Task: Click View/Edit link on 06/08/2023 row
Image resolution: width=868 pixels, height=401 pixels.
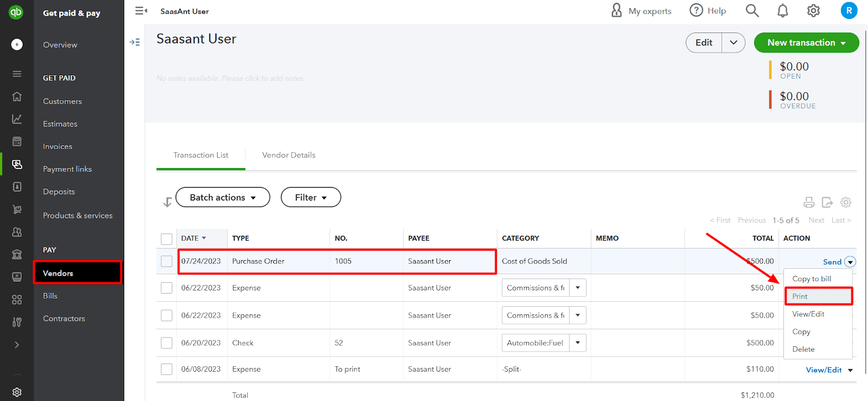Action: coord(824,370)
